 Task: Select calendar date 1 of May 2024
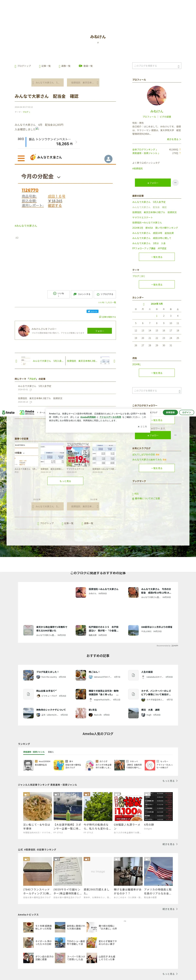tap(156, 316)
